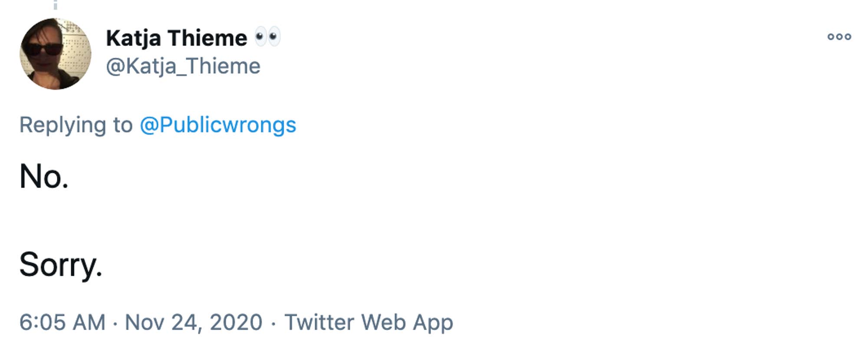Image resolution: width=868 pixels, height=356 pixels.
Task: Follow the @Publicwrongs mention link
Action: [218, 125]
